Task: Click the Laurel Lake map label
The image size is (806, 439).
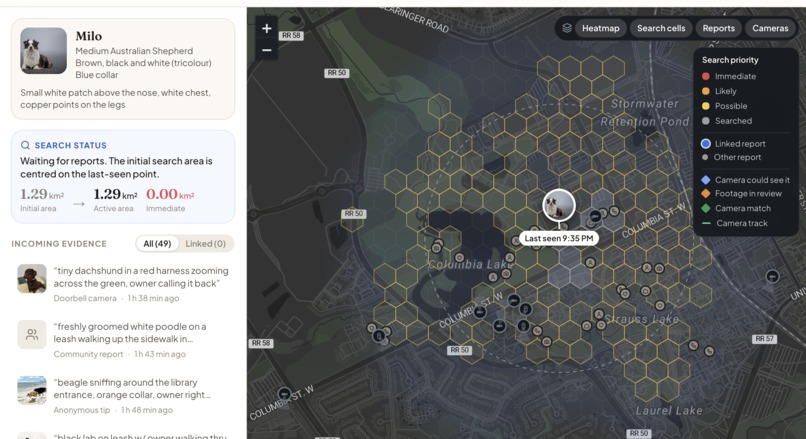Action: point(669,410)
